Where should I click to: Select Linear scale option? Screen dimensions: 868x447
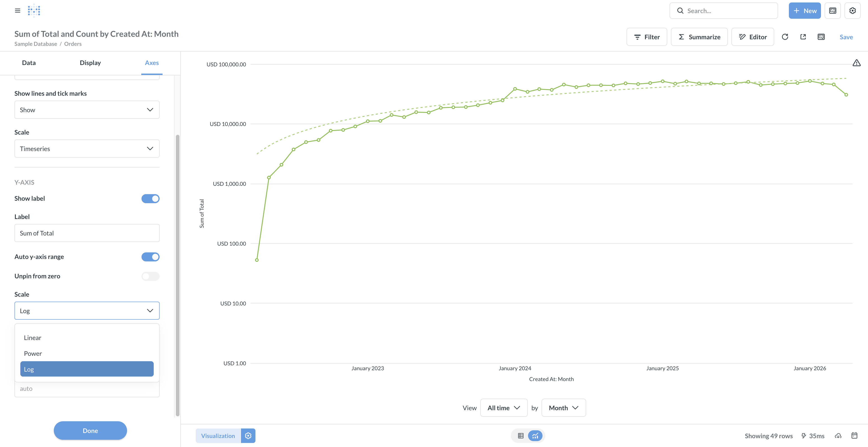coord(33,338)
